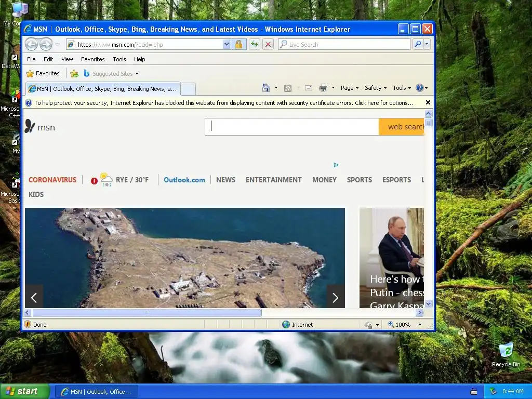Image resolution: width=532 pixels, height=399 pixels.
Task: Expand the Print options dropdown arrow
Action: pyautogui.click(x=333, y=88)
